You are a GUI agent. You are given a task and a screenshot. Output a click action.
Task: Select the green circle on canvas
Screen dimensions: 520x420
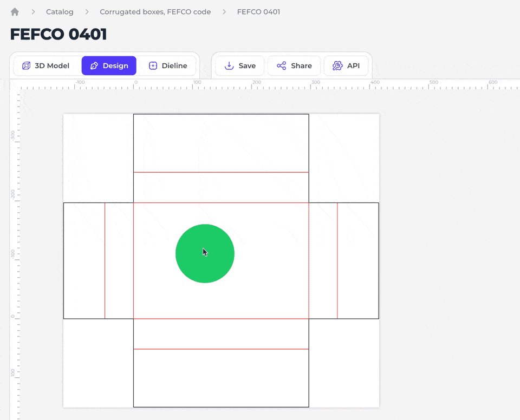pyautogui.click(x=205, y=253)
